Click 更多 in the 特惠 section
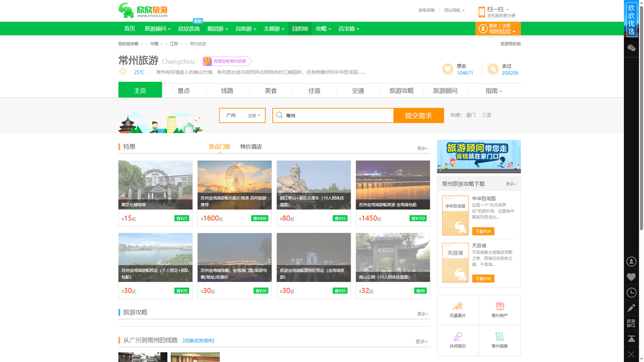Viewport: 644px width, 362px height. pyautogui.click(x=422, y=148)
